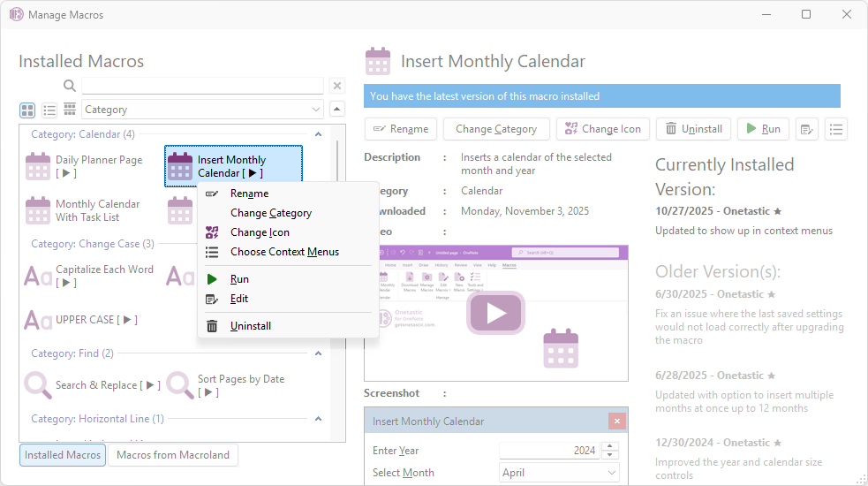Screen dimensions: 868x486
Task: Collapse the Calendar category
Action: tap(318, 134)
